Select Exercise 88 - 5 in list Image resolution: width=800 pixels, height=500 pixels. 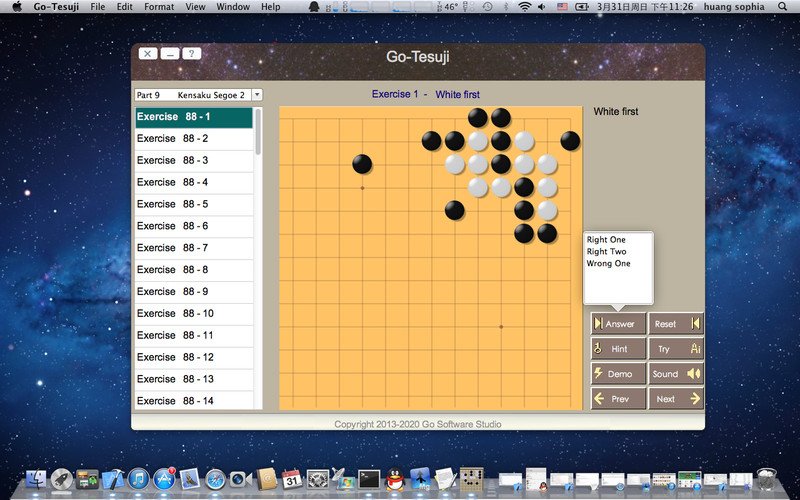[194, 204]
